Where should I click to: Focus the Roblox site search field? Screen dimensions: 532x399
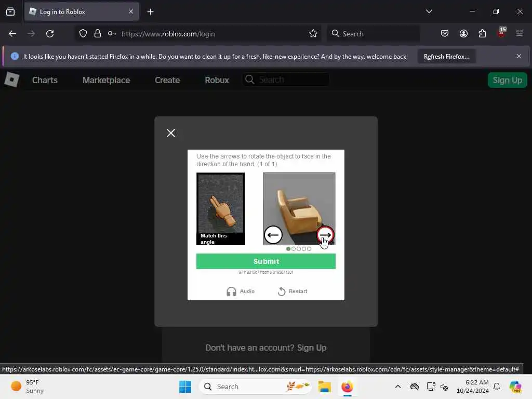pos(286,79)
